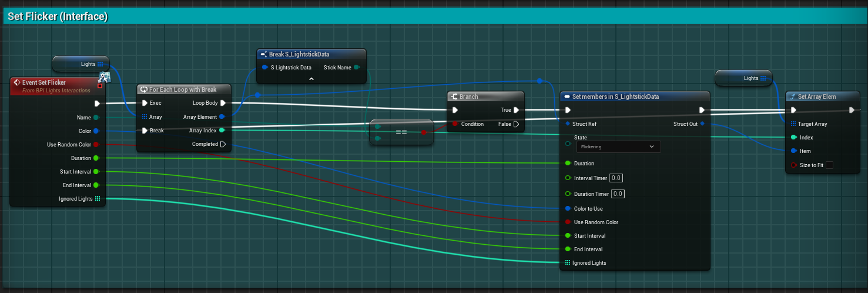Click the Set Array Elem function icon

click(793, 96)
